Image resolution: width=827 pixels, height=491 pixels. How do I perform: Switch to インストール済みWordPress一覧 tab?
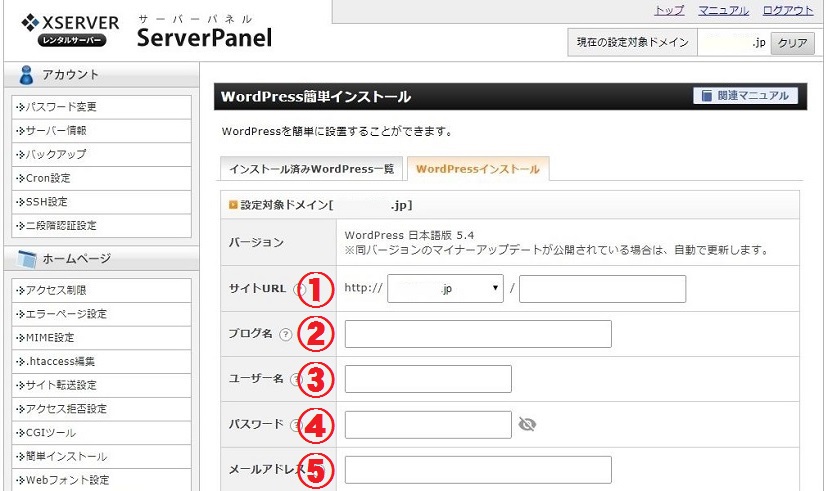(x=311, y=169)
